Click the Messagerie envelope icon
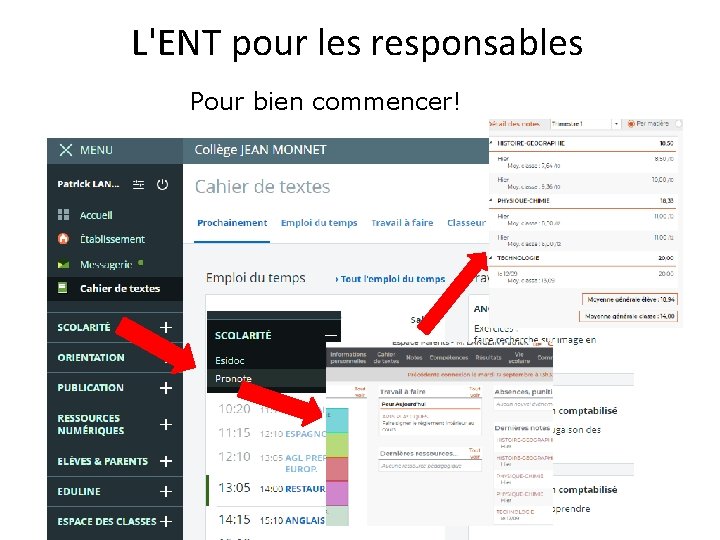Viewport: 720px width, 540px height. click(x=63, y=264)
